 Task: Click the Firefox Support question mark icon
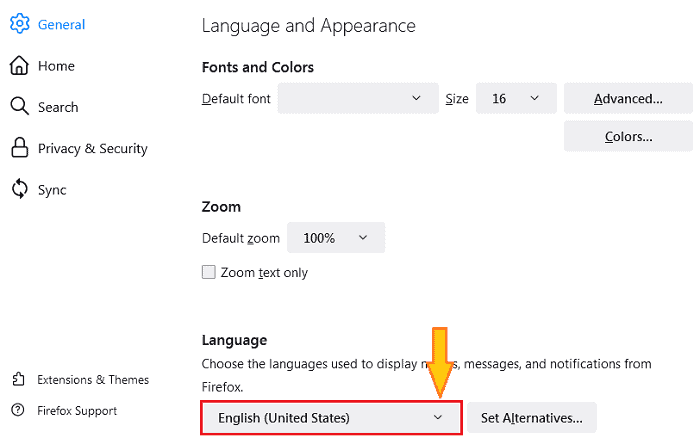18,411
